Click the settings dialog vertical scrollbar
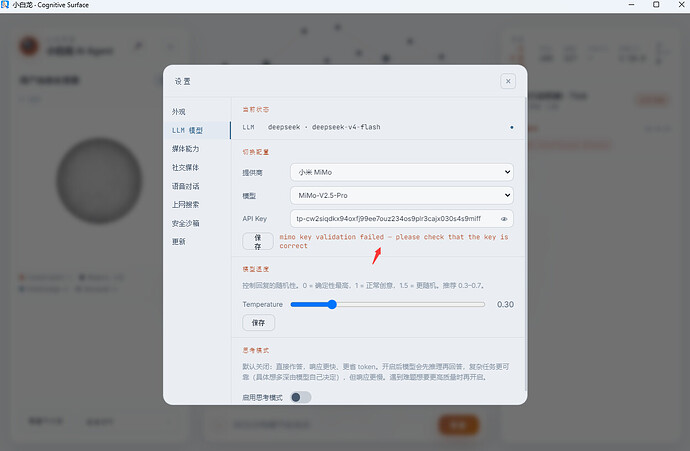The width and height of the screenshot is (690, 451). 526,244
